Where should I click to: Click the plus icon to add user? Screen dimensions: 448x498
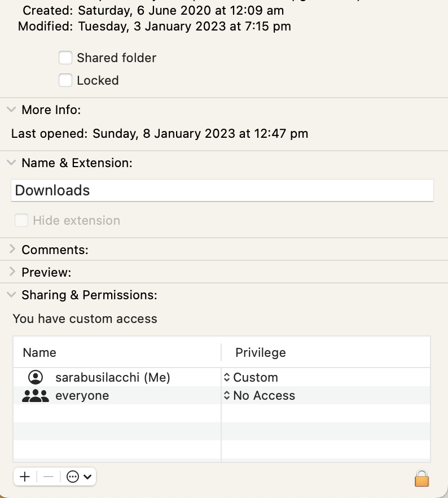coord(25,477)
